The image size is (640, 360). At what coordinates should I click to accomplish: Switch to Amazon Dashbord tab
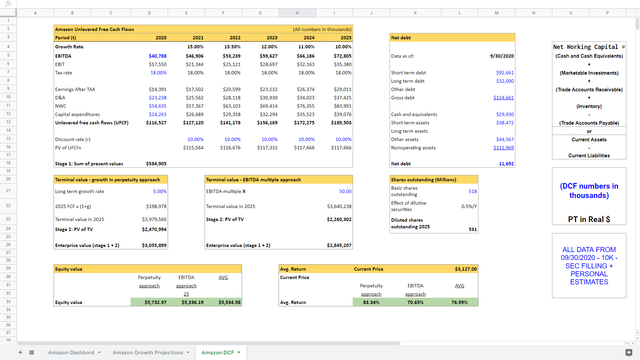(71, 352)
